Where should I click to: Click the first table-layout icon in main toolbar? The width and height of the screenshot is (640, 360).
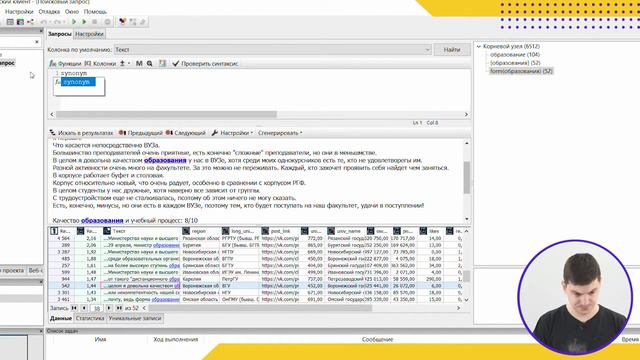click(10, 22)
